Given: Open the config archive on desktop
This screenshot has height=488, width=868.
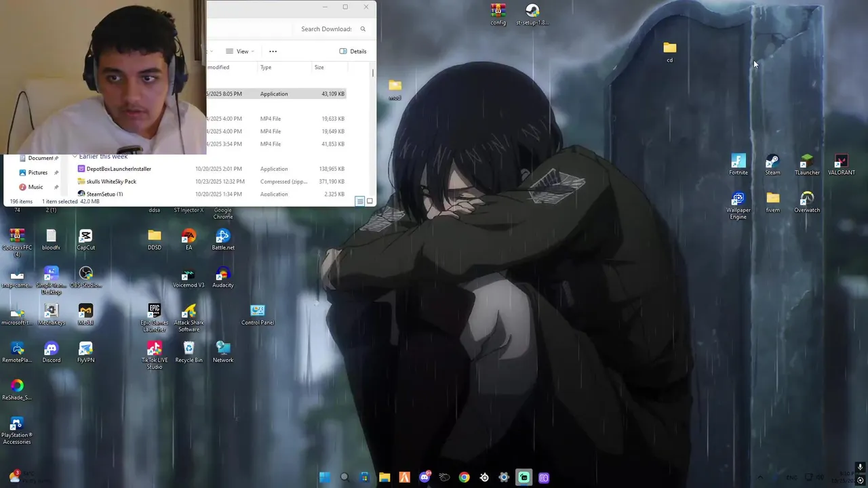Looking at the screenshot, I should tap(498, 15).
